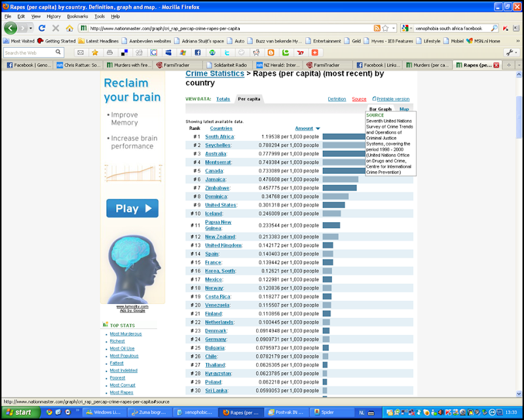Click the Search the Web input field
The width and height of the screenshot is (524, 420).
point(29,52)
